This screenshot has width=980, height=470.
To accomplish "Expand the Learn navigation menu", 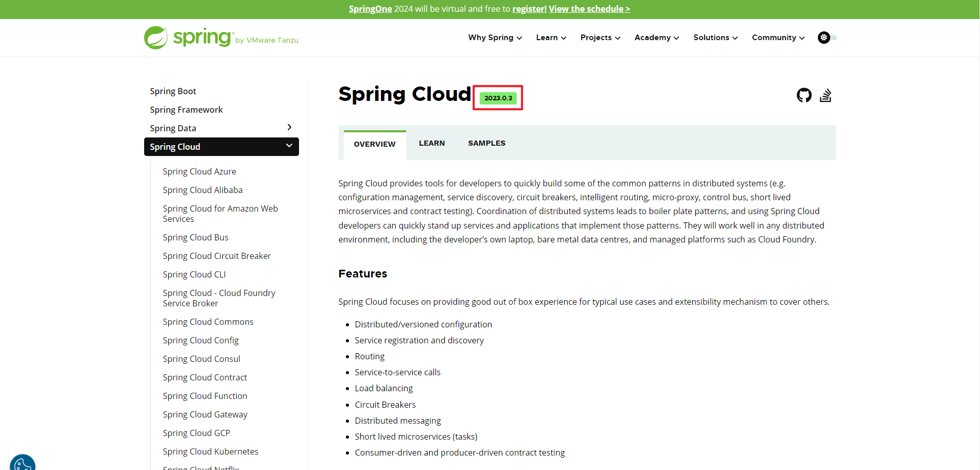I will pyautogui.click(x=551, y=38).
